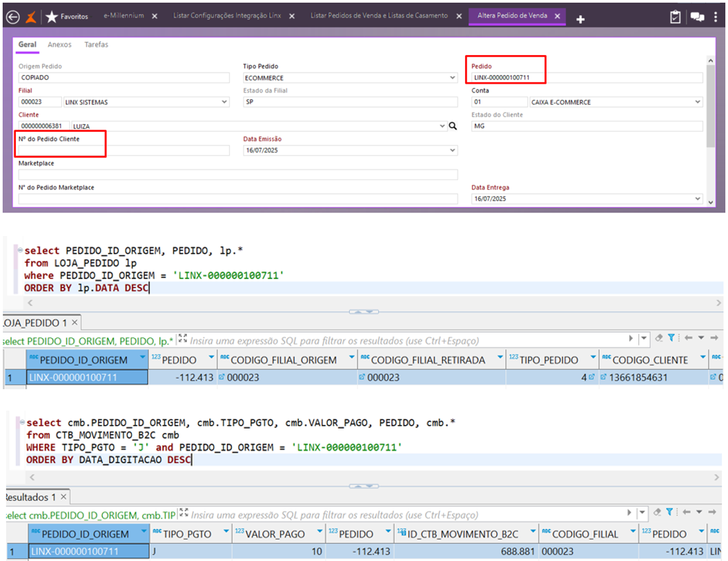Image resolution: width=728 pixels, height=561 pixels.
Task: Open the chat messages icon
Action: (x=697, y=17)
